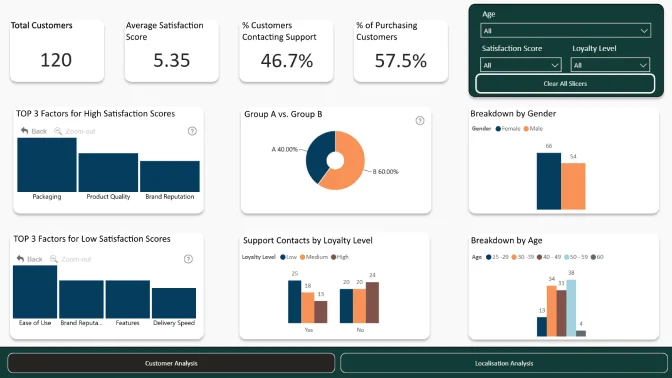Open help icon on High Satisfaction Scores card

pos(192,131)
